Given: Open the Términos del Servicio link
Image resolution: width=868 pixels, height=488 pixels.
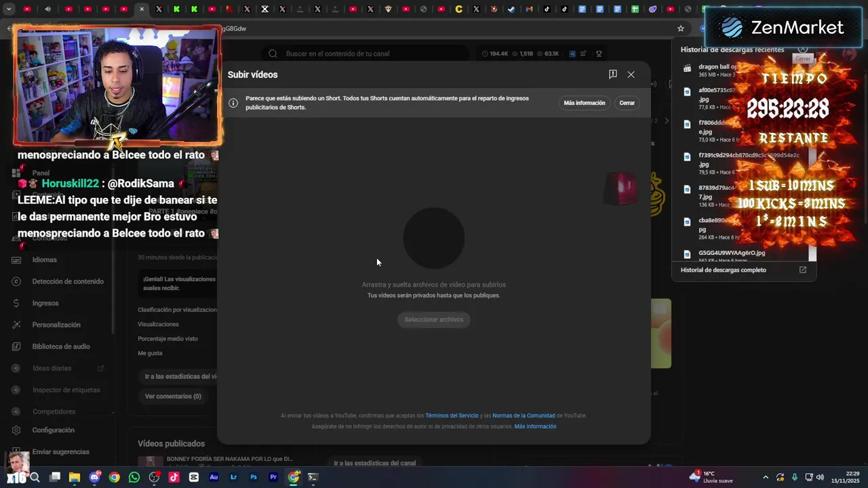Looking at the screenshot, I should point(452,415).
